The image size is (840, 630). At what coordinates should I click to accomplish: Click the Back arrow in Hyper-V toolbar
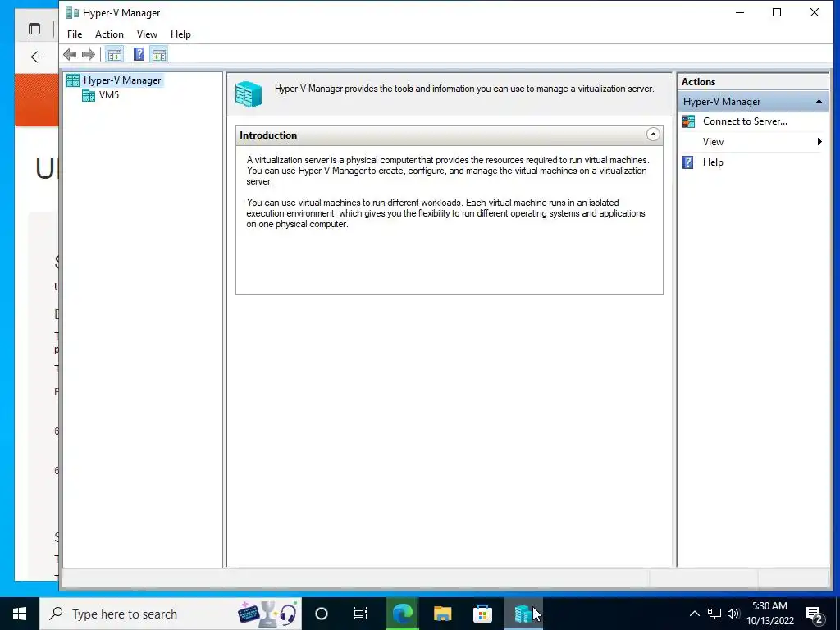[x=70, y=55]
